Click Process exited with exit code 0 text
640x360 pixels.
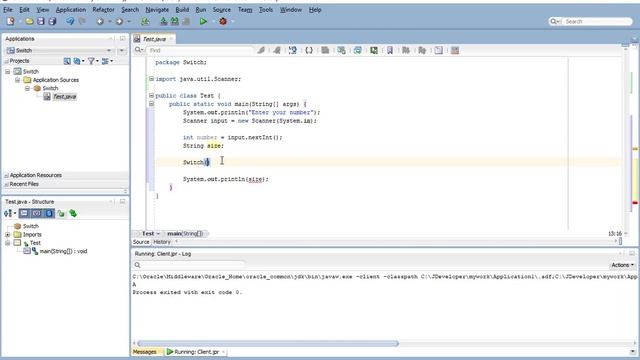(x=187, y=292)
